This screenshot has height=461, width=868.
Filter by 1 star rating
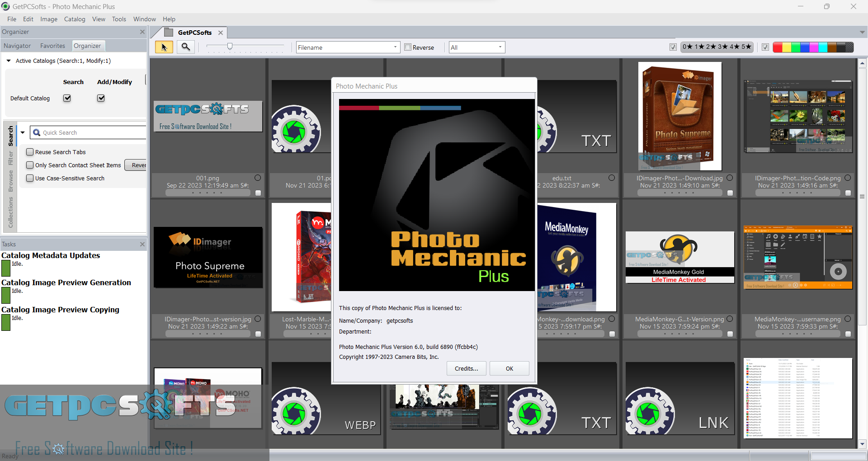699,47
